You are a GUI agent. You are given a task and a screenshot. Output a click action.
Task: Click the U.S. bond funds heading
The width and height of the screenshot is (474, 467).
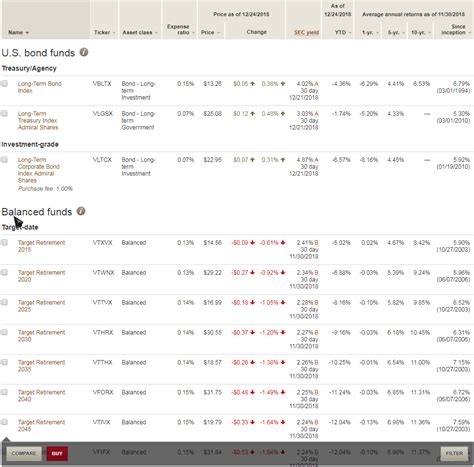coord(38,53)
